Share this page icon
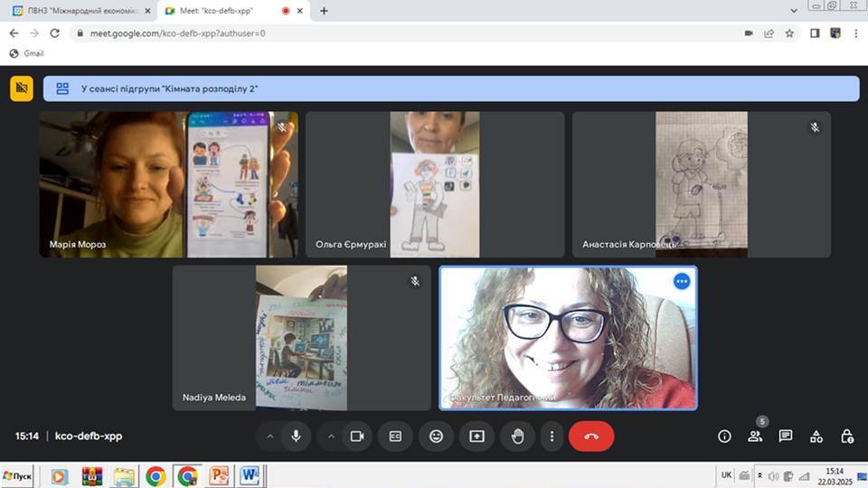Image resolution: width=868 pixels, height=488 pixels. pyautogui.click(x=769, y=33)
